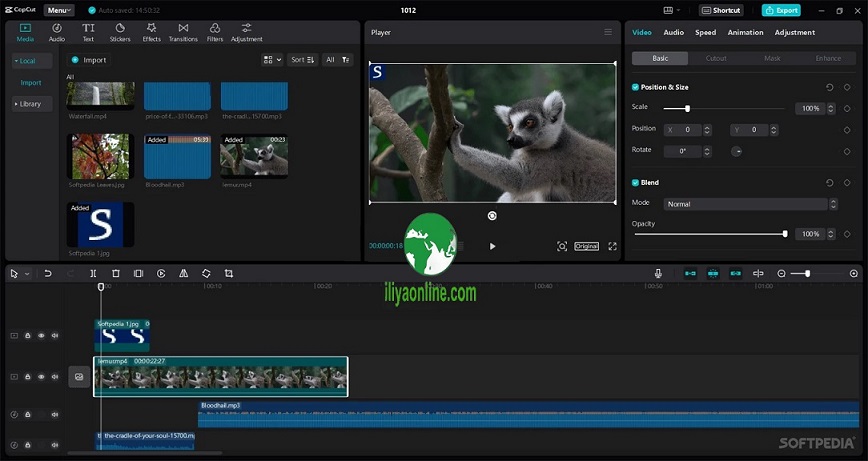Click the delete trash icon in timeline toolbar
This screenshot has height=461, width=868.
(x=116, y=273)
